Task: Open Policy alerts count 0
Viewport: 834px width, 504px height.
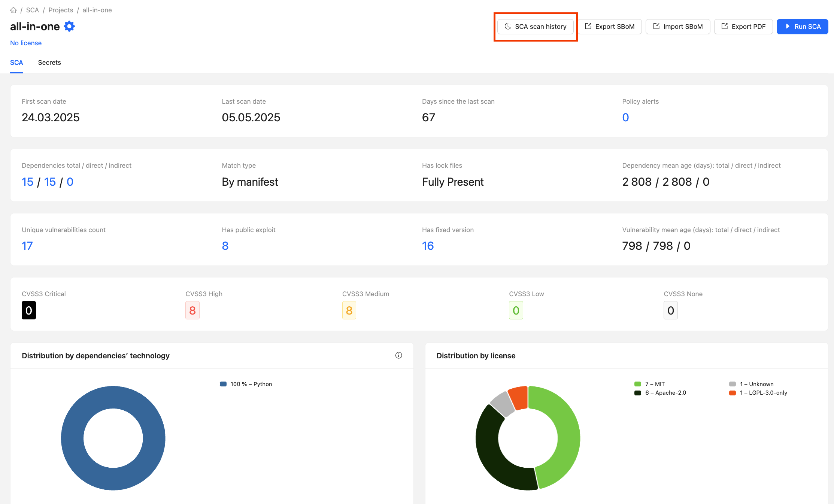Action: [625, 118]
